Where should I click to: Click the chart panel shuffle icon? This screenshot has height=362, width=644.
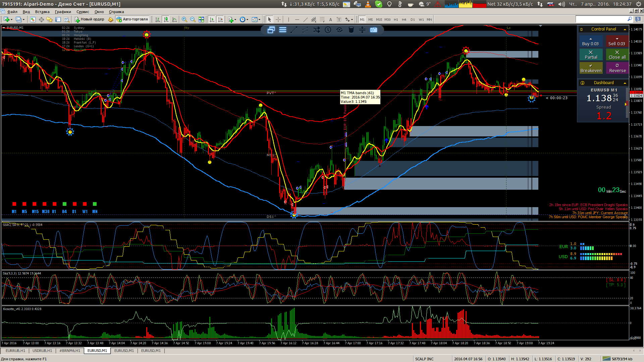pyautogui.click(x=316, y=30)
